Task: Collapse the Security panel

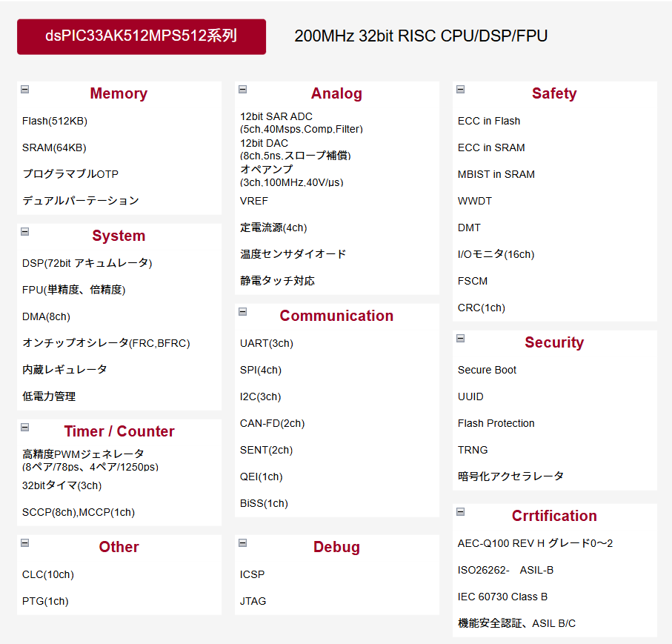Action: (x=460, y=339)
